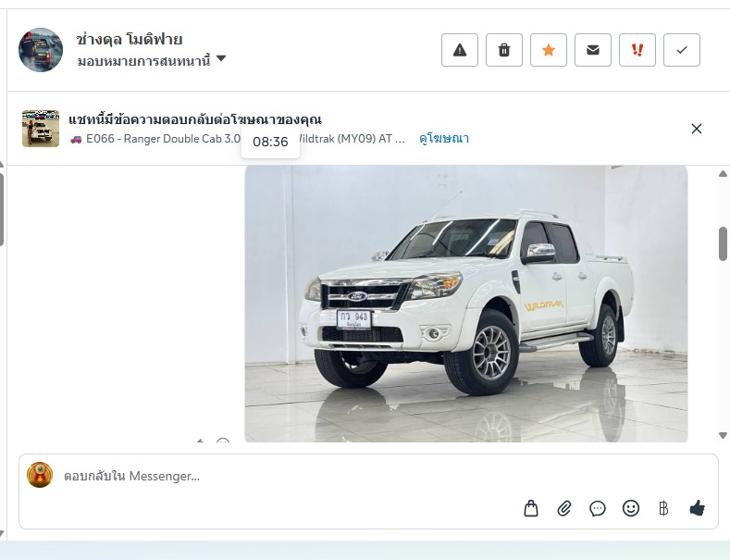The width and height of the screenshot is (730, 560).
Task: Open ช่างดุล โมดิฟาย profile picture
Action: (41, 49)
